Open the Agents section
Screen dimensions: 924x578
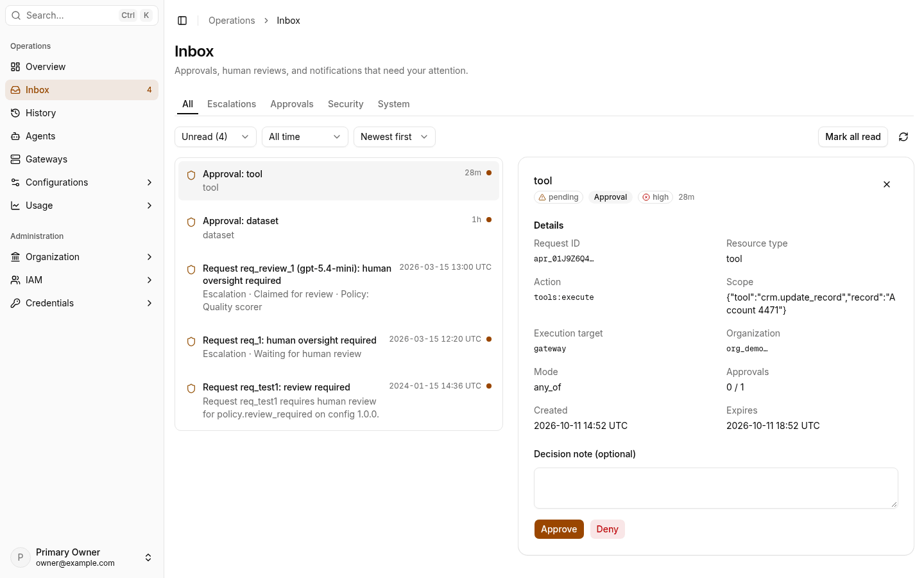(x=81, y=136)
